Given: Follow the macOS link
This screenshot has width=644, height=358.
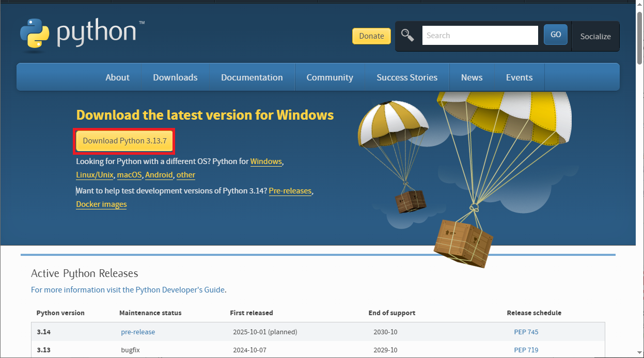Looking at the screenshot, I should click(129, 175).
